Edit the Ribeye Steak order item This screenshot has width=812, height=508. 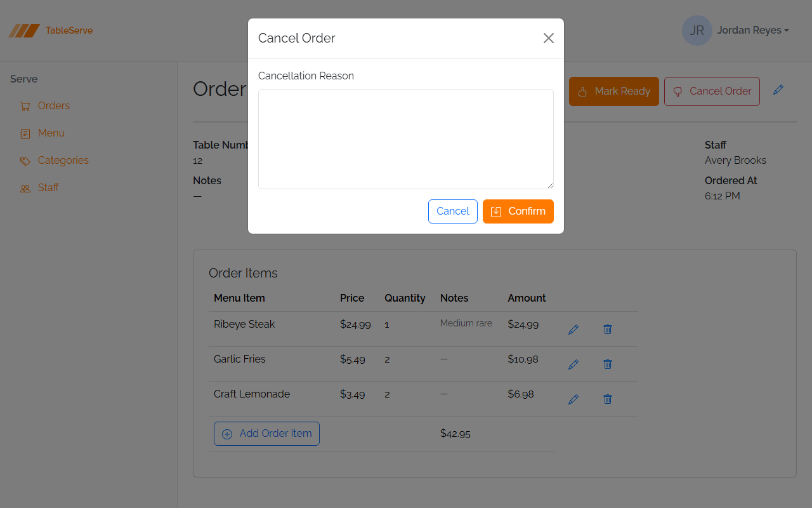tap(573, 330)
